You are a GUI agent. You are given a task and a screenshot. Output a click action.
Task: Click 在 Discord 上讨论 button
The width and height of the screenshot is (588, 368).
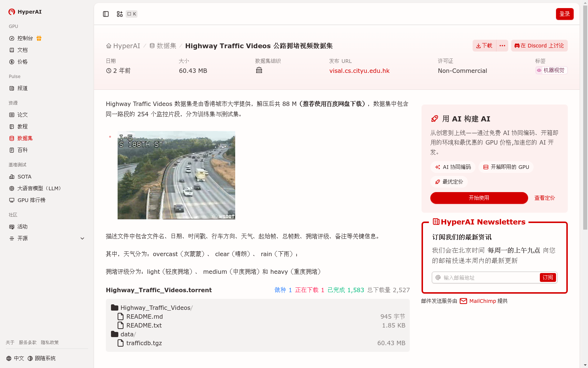[x=539, y=46]
